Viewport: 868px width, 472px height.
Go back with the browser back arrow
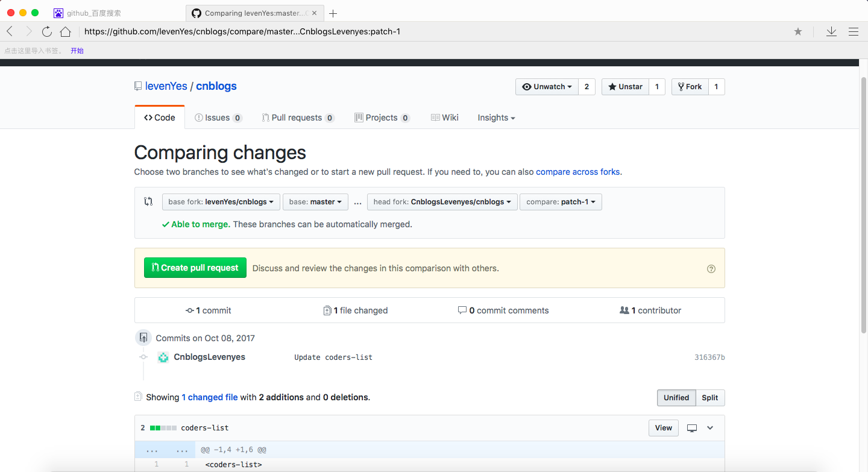coord(10,31)
